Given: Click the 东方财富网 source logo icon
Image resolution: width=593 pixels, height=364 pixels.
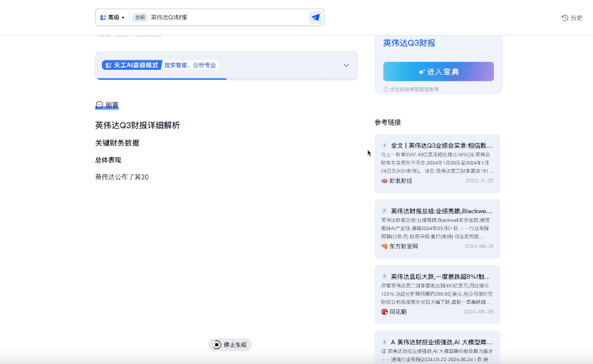Looking at the screenshot, I should 384,246.
